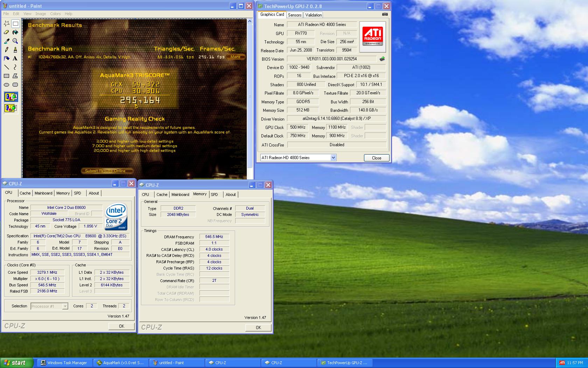588x368 pixels.
Task: Open Mainboard tab in right CPU-Z window
Action: (x=180, y=195)
